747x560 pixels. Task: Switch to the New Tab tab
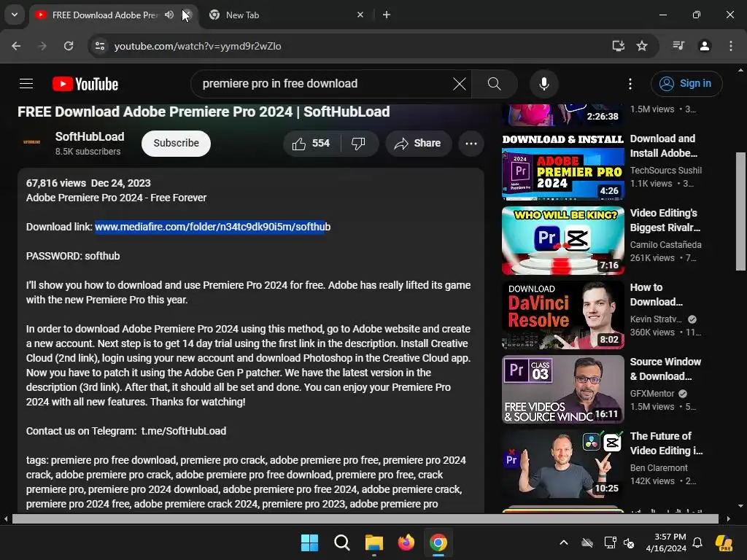click(281, 15)
